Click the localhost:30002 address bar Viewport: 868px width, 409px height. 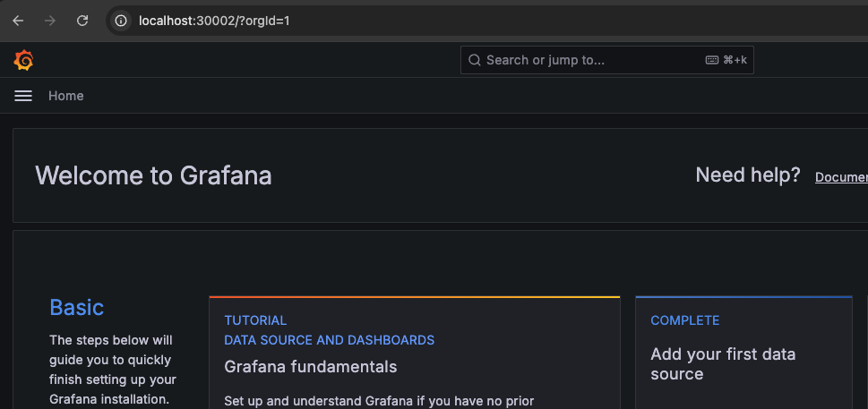tap(487, 21)
